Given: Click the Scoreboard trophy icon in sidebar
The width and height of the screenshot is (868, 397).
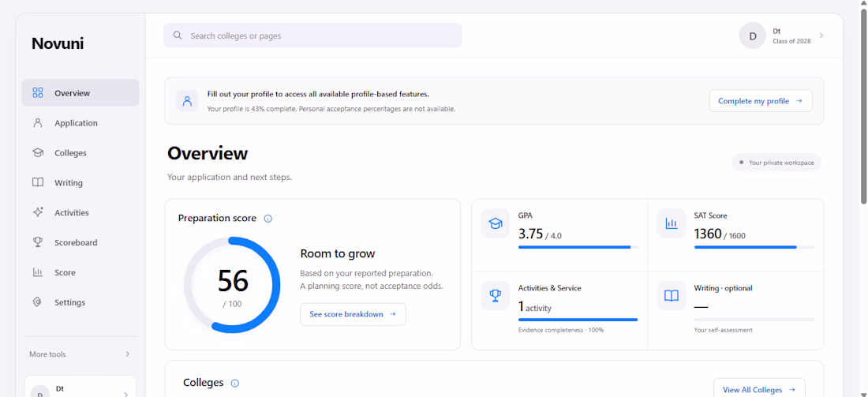Looking at the screenshot, I should click(38, 242).
